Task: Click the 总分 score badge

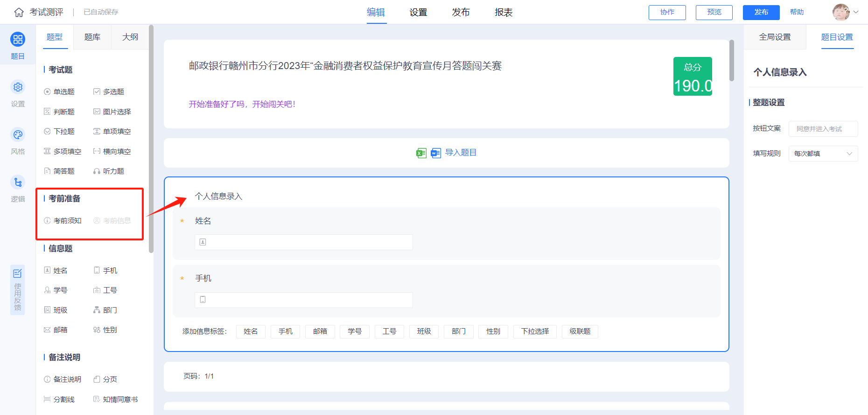Action: click(693, 77)
